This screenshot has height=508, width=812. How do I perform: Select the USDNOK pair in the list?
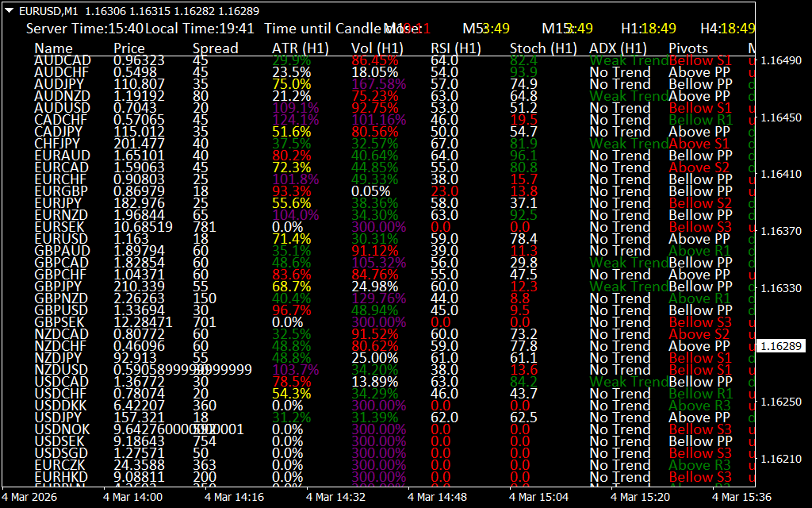pos(62,429)
